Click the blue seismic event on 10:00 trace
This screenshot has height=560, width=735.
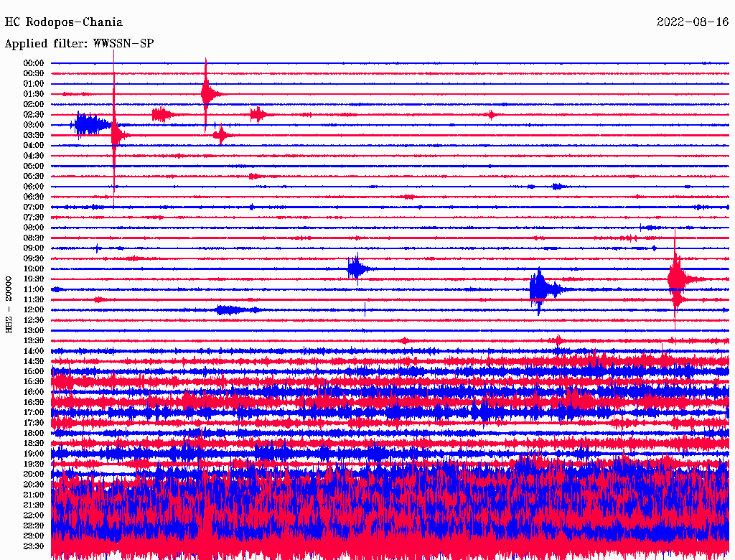[357, 269]
